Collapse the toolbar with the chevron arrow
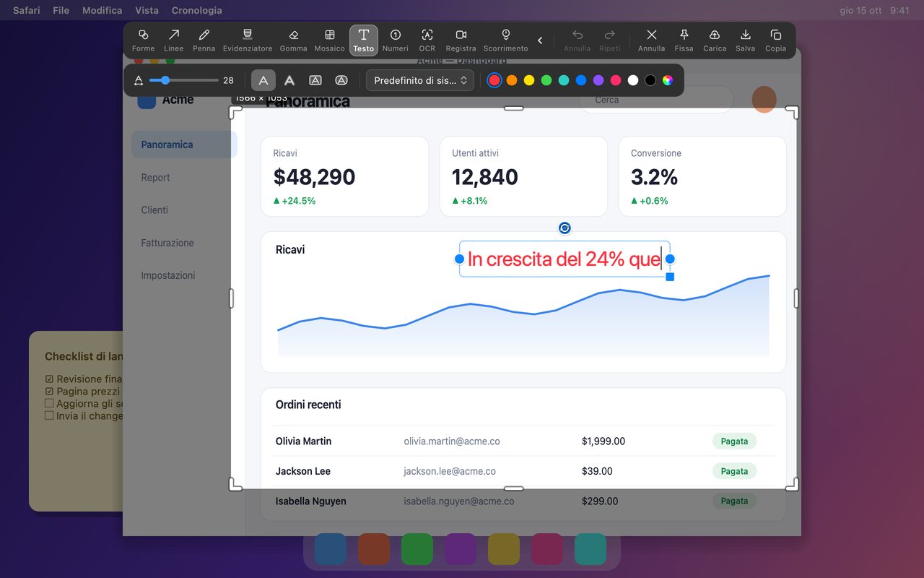The image size is (924, 578). (x=540, y=40)
